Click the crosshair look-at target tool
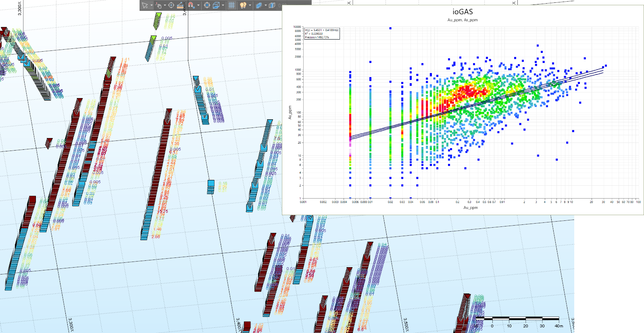The height and width of the screenshot is (333, 644). (x=171, y=5)
